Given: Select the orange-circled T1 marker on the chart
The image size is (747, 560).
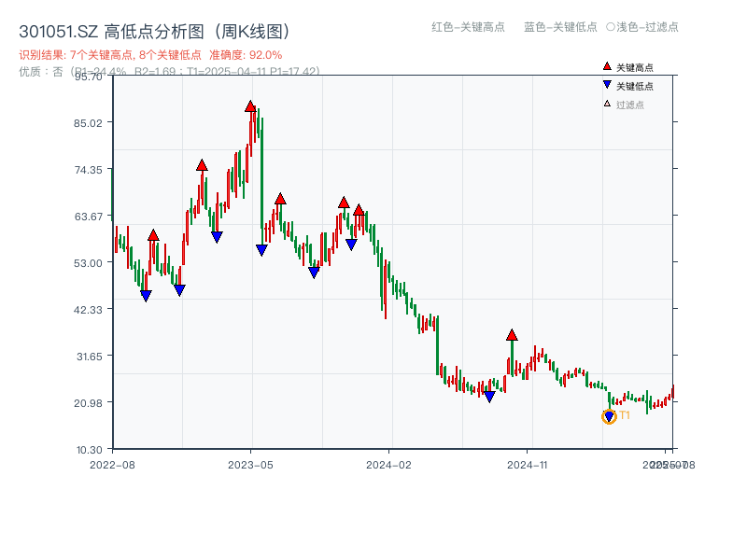Looking at the screenshot, I should [608, 416].
